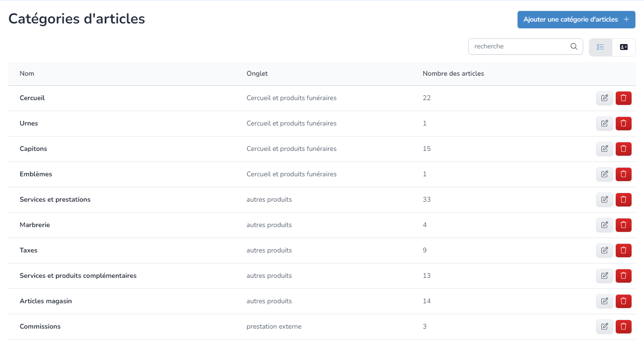Switch to card view

pos(623,47)
